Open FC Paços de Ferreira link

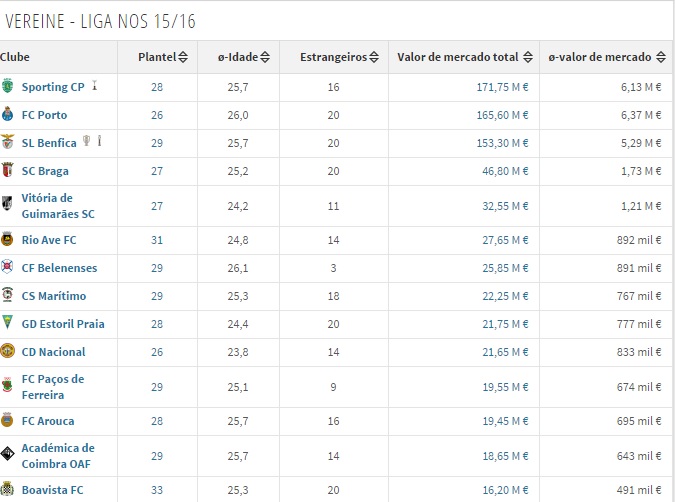tap(53, 387)
